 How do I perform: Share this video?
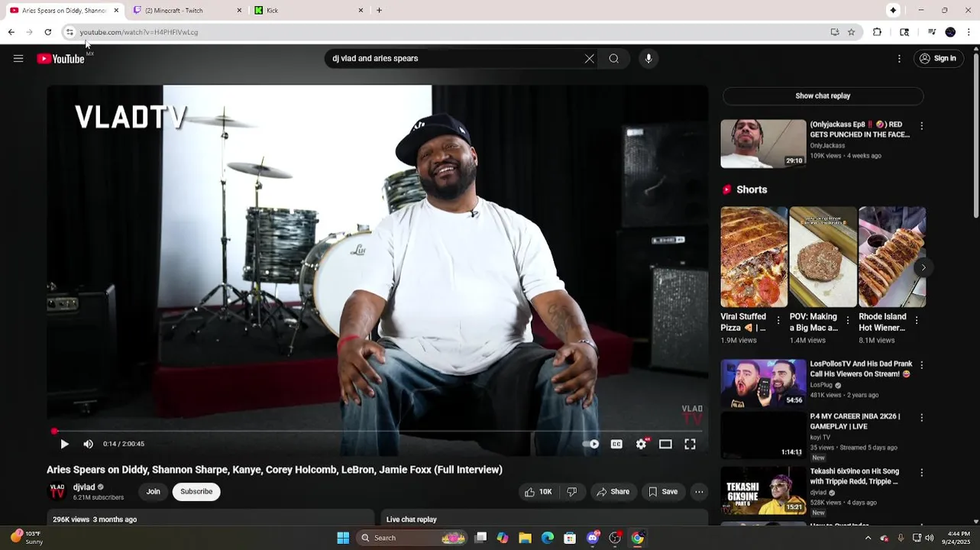click(x=613, y=492)
